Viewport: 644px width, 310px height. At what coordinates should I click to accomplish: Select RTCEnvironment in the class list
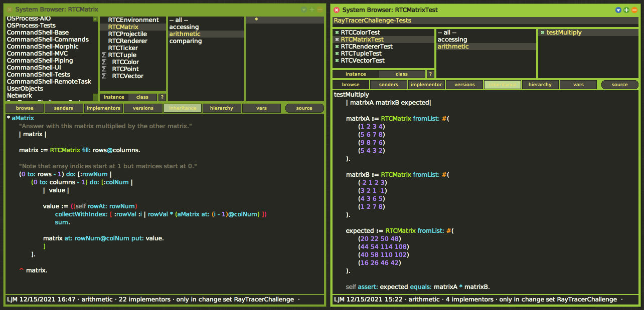click(133, 20)
